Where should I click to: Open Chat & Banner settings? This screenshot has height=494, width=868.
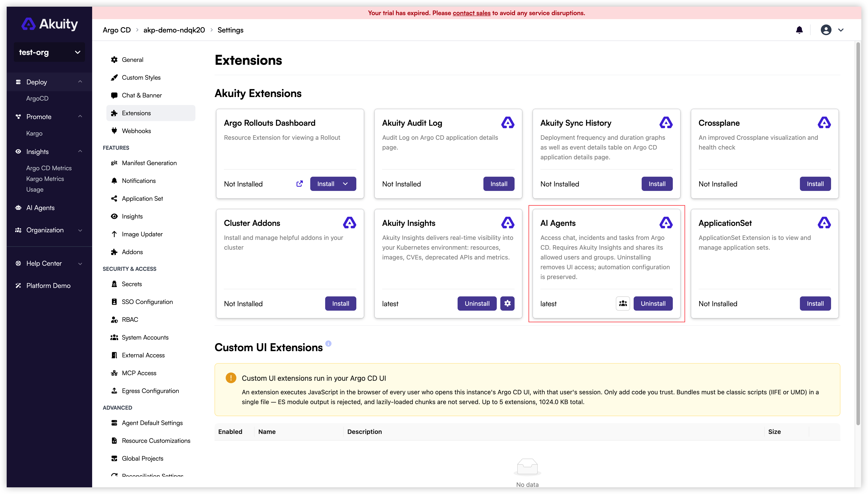(x=151, y=95)
